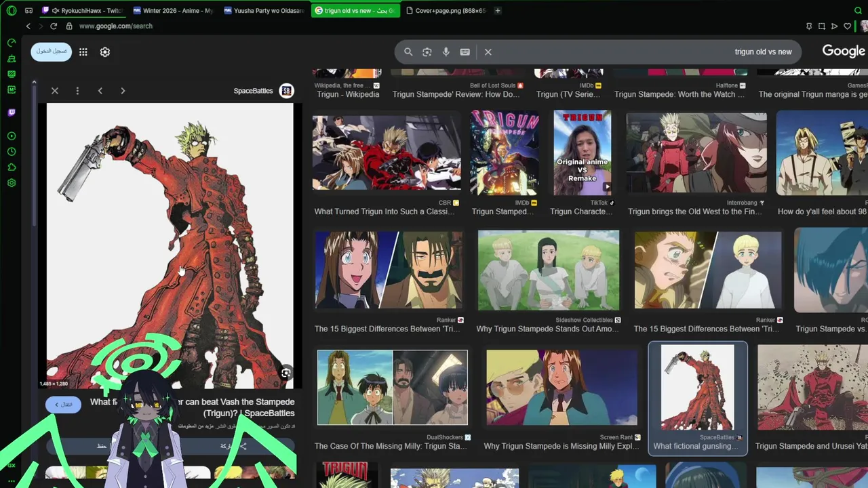The width and height of the screenshot is (868, 488).
Task: Open Google quick settings gear
Action: tap(105, 52)
